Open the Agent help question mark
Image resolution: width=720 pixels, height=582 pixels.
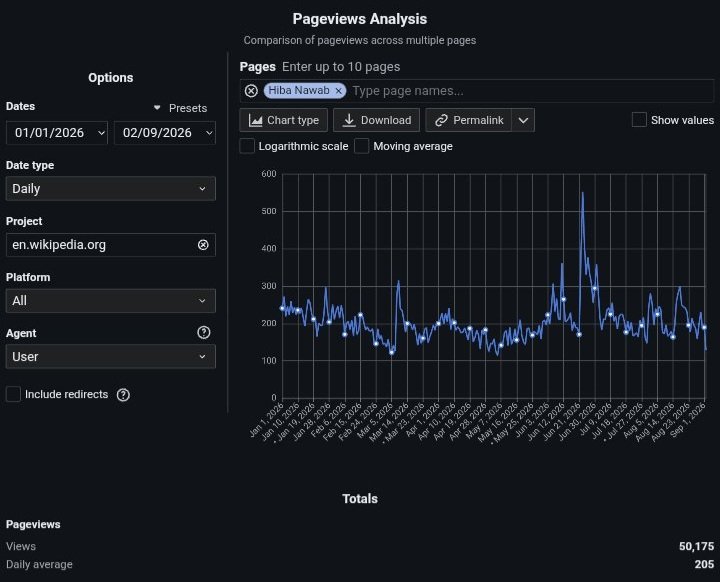203,333
